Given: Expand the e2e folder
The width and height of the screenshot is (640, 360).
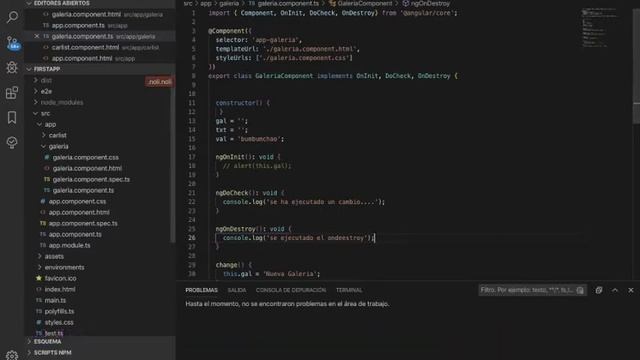Looking at the screenshot, I should pos(46,91).
